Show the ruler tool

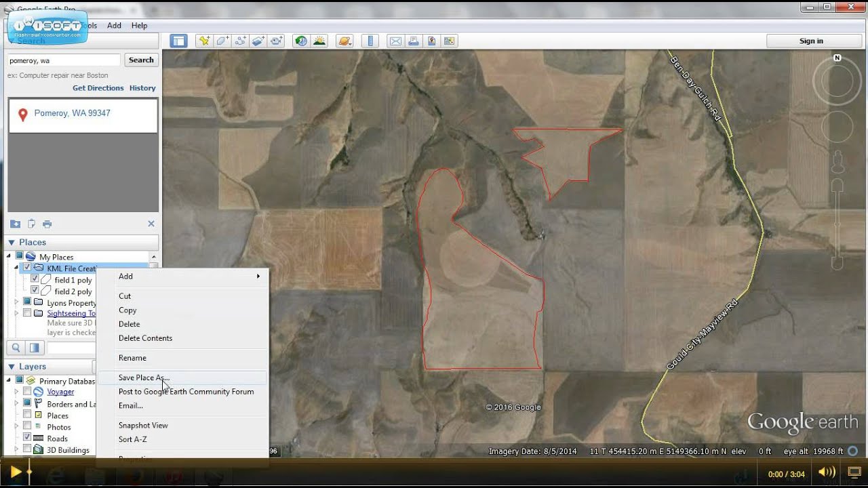[370, 41]
